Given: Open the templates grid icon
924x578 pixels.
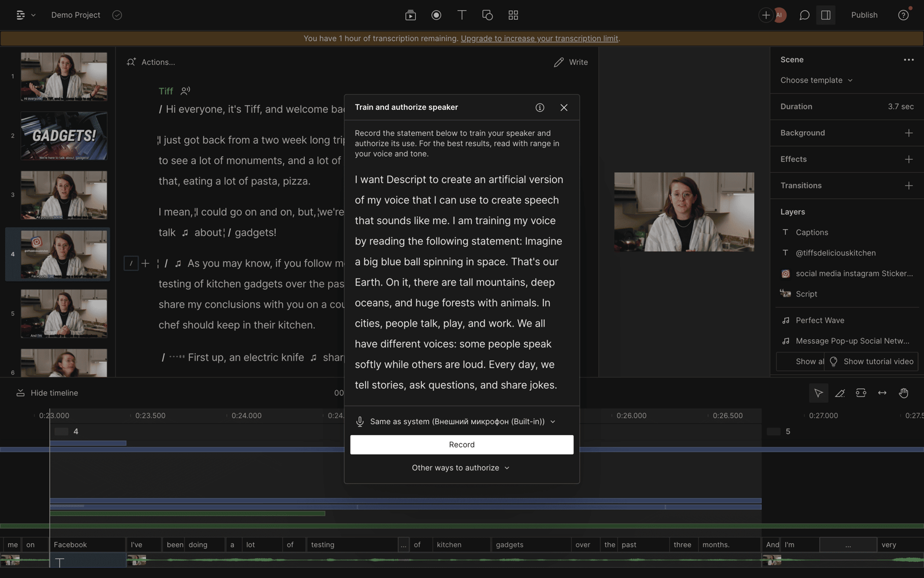Looking at the screenshot, I should [x=513, y=16].
